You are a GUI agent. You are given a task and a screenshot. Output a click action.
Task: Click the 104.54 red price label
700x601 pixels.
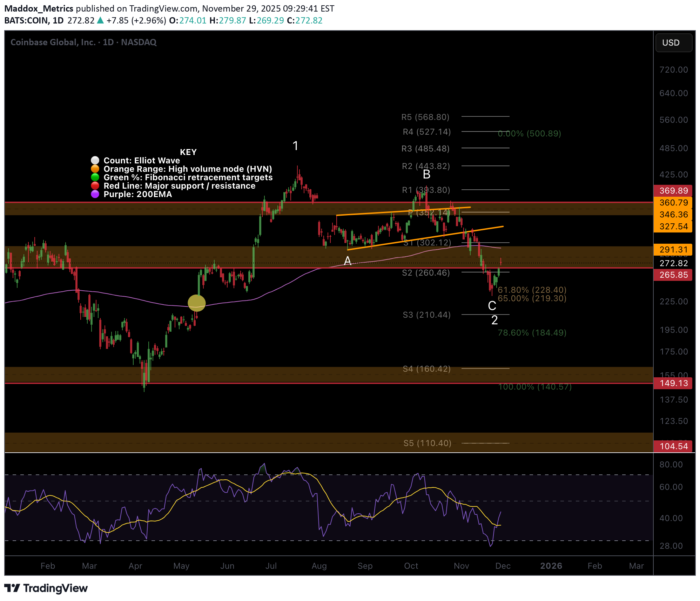[673, 446]
